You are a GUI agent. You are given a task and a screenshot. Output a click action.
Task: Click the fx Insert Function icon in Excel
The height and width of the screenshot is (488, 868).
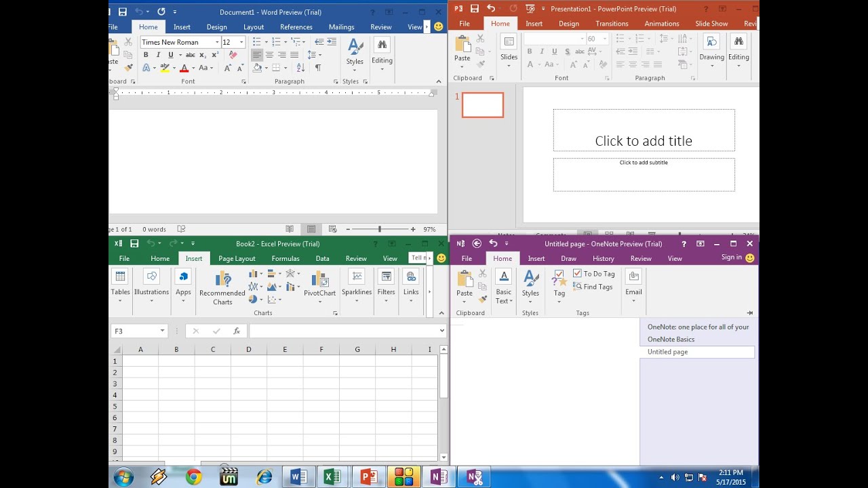click(237, 331)
